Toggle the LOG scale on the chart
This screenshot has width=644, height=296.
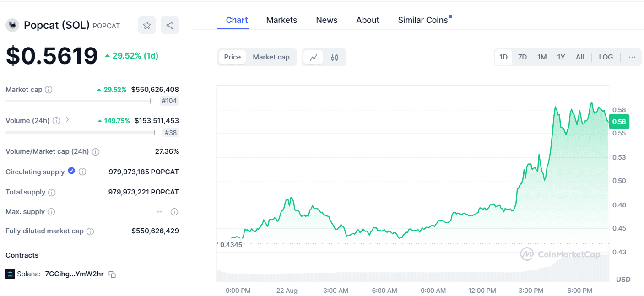(606, 57)
